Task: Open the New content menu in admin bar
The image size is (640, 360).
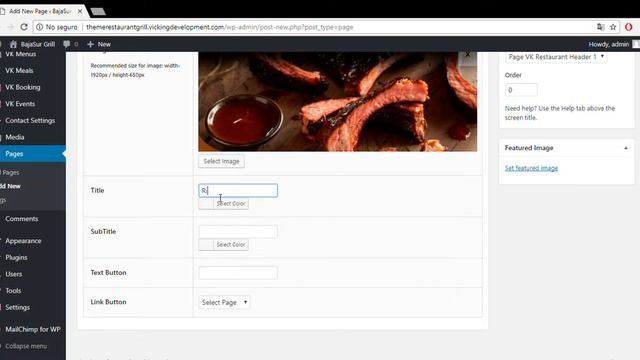Action: click(99, 44)
